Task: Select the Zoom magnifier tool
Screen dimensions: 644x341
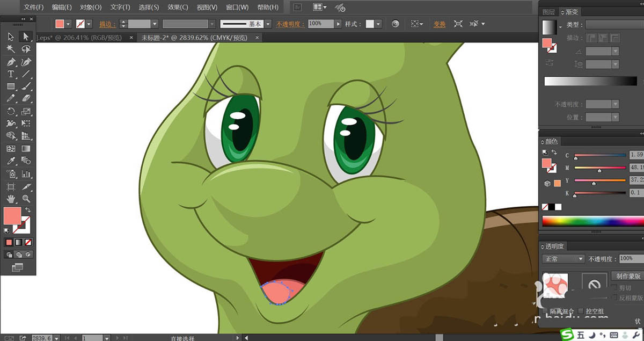Action: (26, 199)
